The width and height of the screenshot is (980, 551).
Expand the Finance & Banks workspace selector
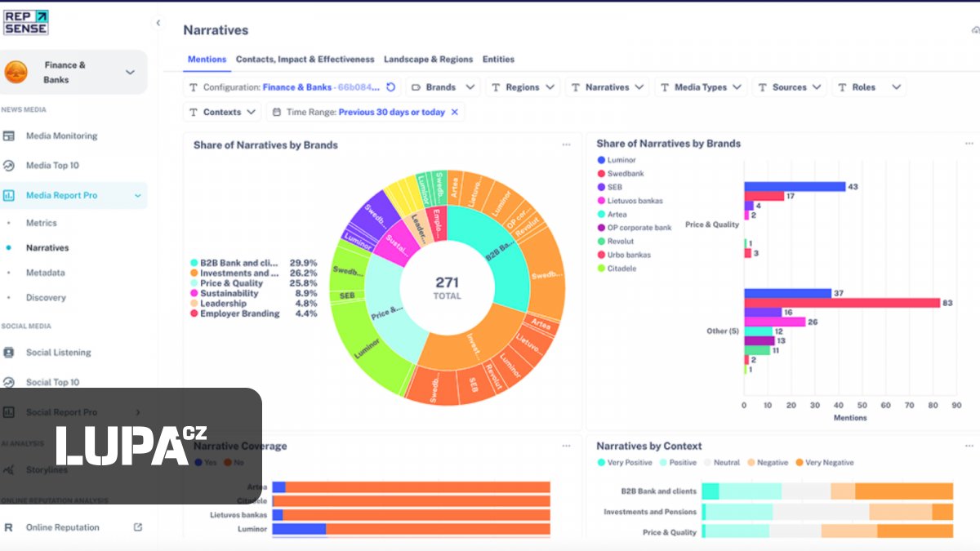point(130,73)
